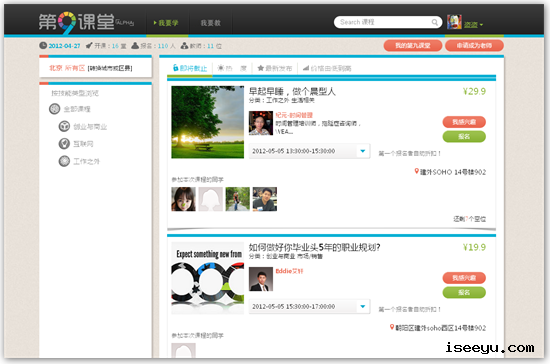Sort by 价格由低到高 tab
This screenshot has height=364, width=550.
[327, 68]
